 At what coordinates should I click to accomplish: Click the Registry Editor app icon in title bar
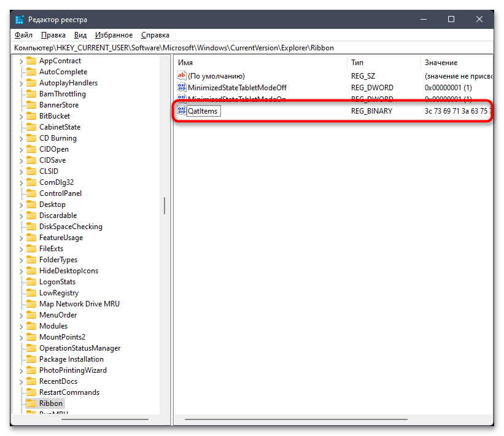point(20,20)
